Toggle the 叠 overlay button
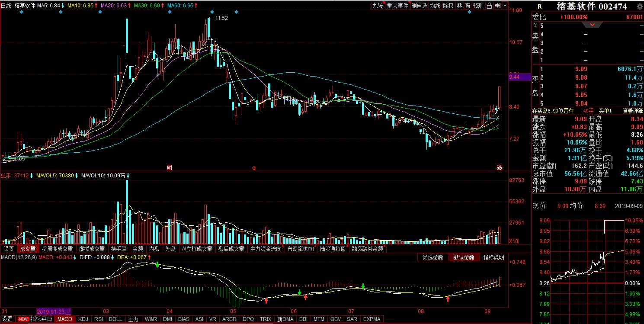 pos(460,6)
